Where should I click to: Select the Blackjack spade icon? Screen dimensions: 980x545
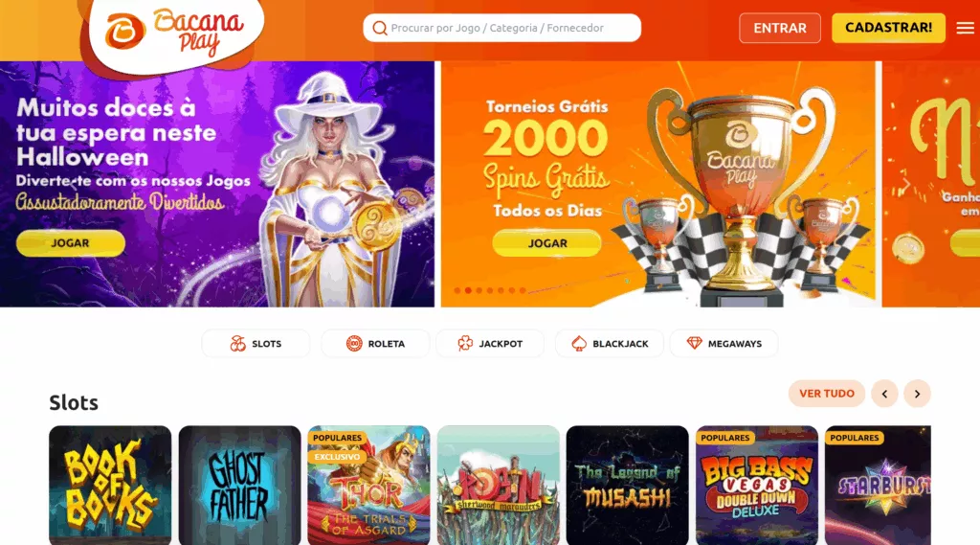(x=579, y=344)
